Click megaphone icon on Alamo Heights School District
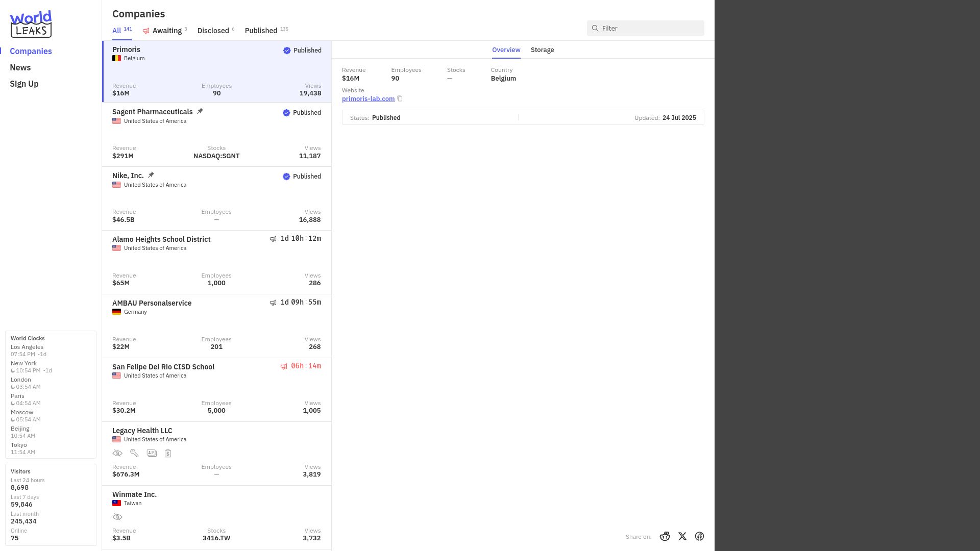 point(273,239)
